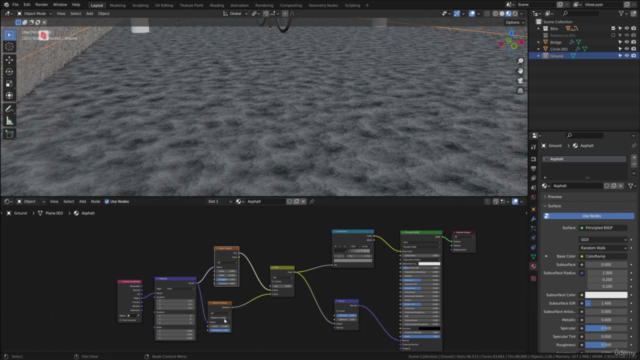Open the Output properties tab
640x360 pixels.
tap(533, 169)
